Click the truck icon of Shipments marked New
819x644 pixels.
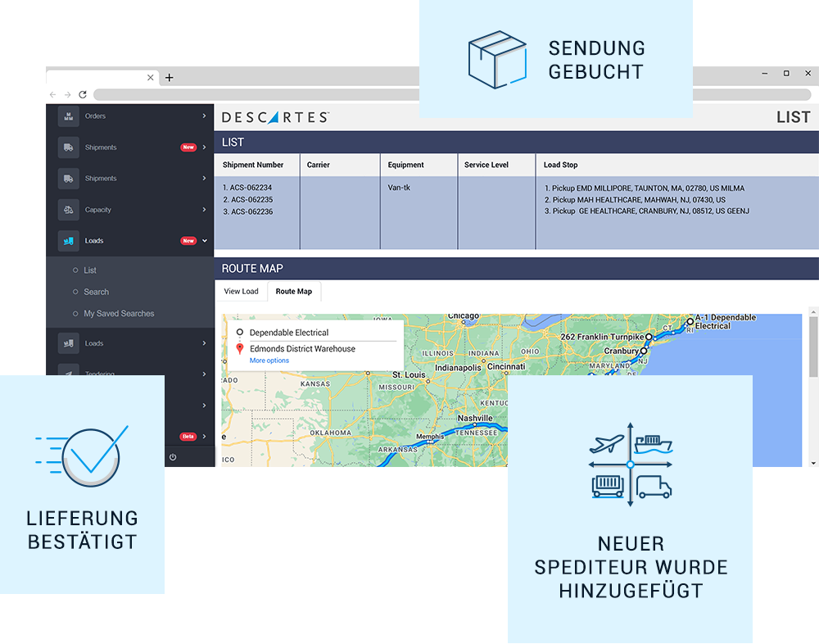point(69,147)
